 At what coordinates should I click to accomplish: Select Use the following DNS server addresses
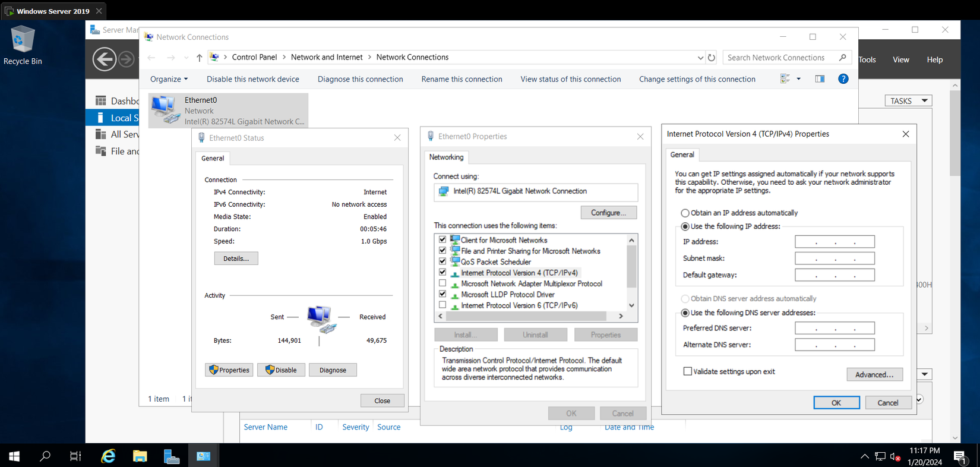point(685,313)
